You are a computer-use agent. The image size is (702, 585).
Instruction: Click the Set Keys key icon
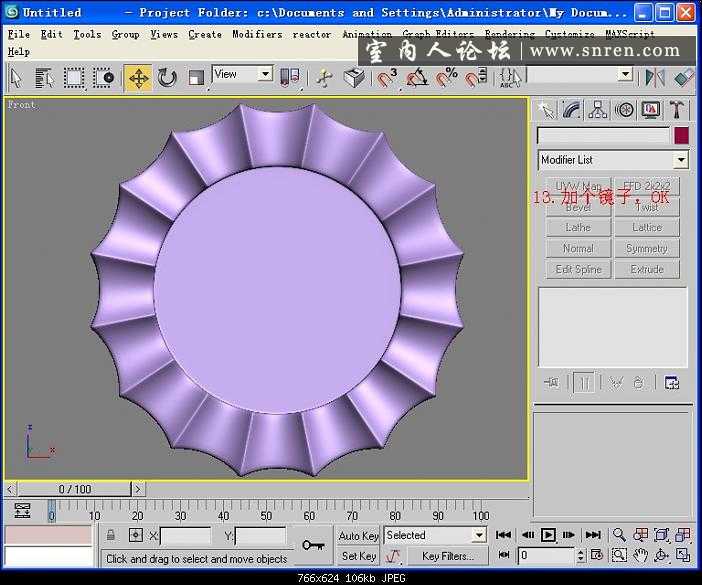313,545
